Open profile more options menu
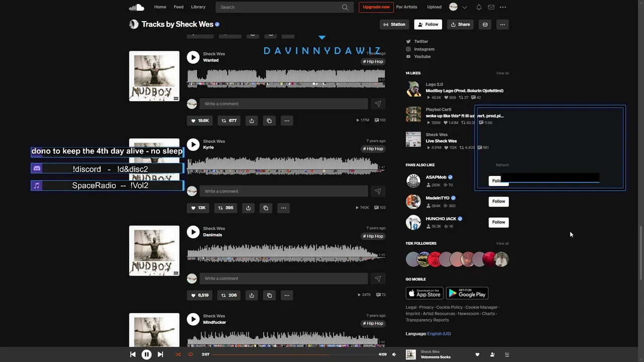The image size is (644, 362). coord(502,24)
